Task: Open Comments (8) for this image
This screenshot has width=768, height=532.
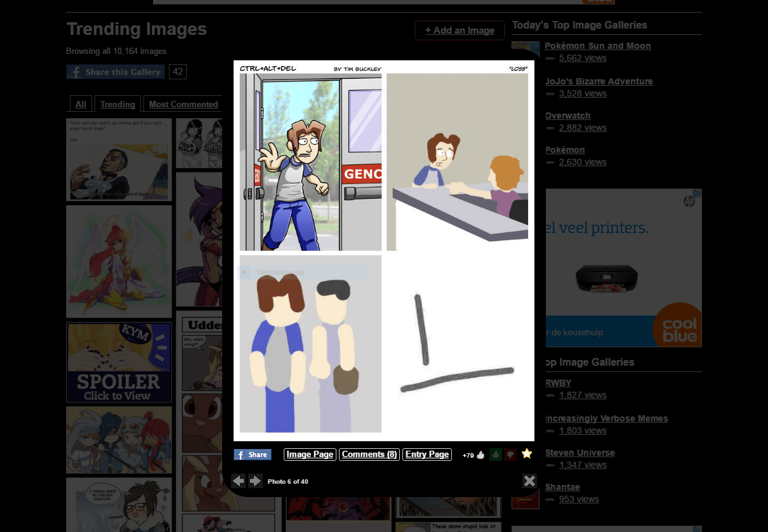Action: [x=369, y=455]
